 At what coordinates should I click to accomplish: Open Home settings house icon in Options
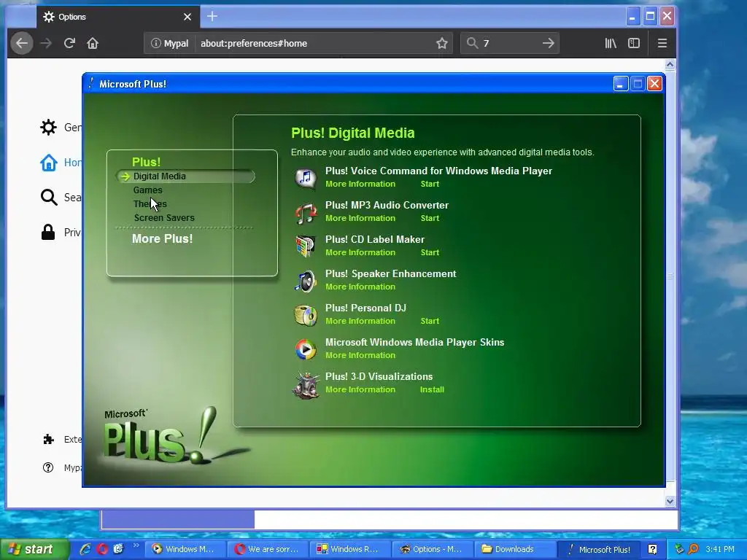(x=48, y=163)
